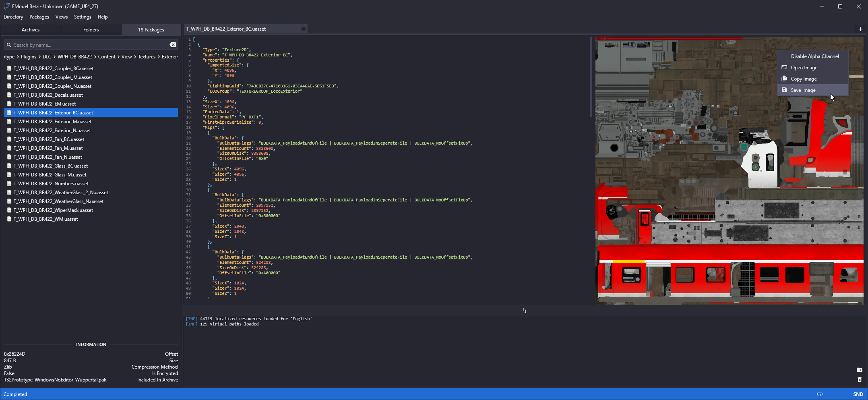Clear the search box with backspace icon
868x400 pixels.
pos(173,45)
